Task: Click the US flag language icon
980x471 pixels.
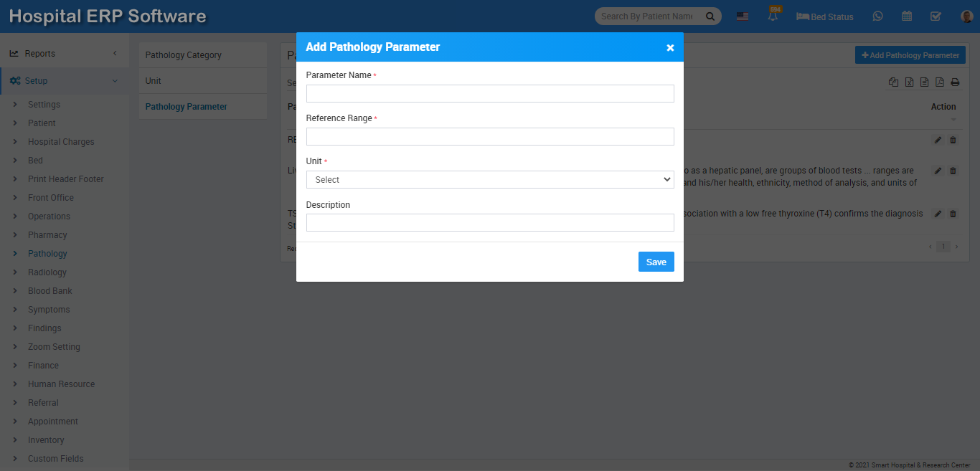Action: click(743, 16)
